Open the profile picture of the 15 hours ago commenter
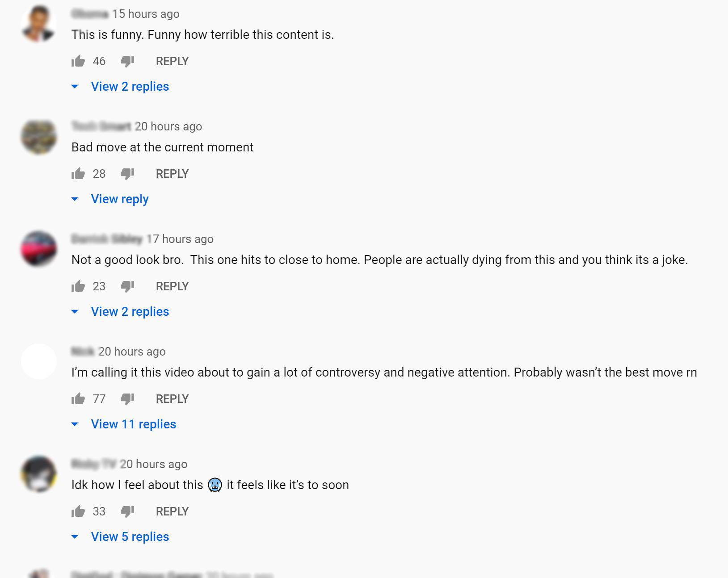 [x=39, y=24]
